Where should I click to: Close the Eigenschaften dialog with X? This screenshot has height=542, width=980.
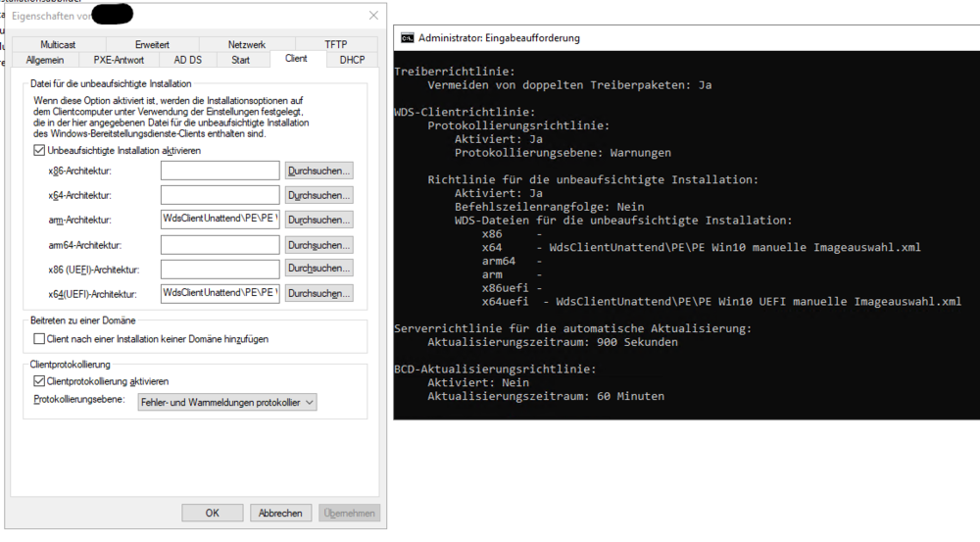click(x=373, y=16)
